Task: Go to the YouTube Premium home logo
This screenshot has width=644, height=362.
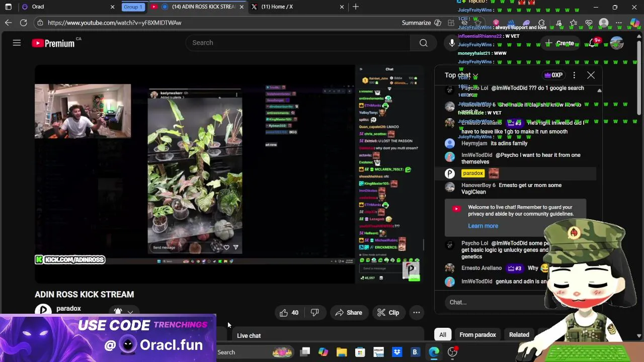Action: (x=53, y=43)
